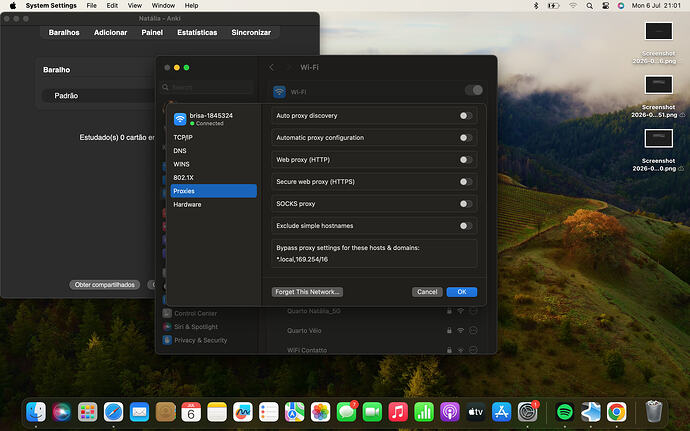
Task: Open Launchpad in the dock
Action: coord(88,412)
